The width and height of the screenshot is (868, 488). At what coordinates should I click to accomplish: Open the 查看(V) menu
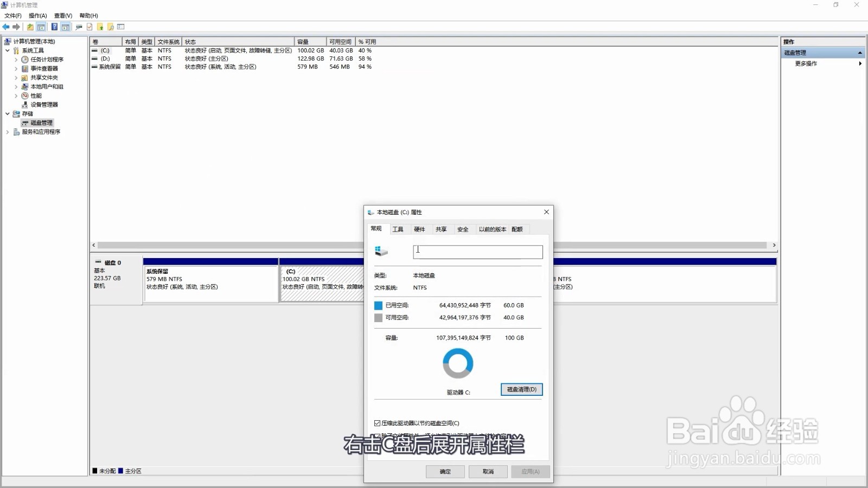coord(63,16)
